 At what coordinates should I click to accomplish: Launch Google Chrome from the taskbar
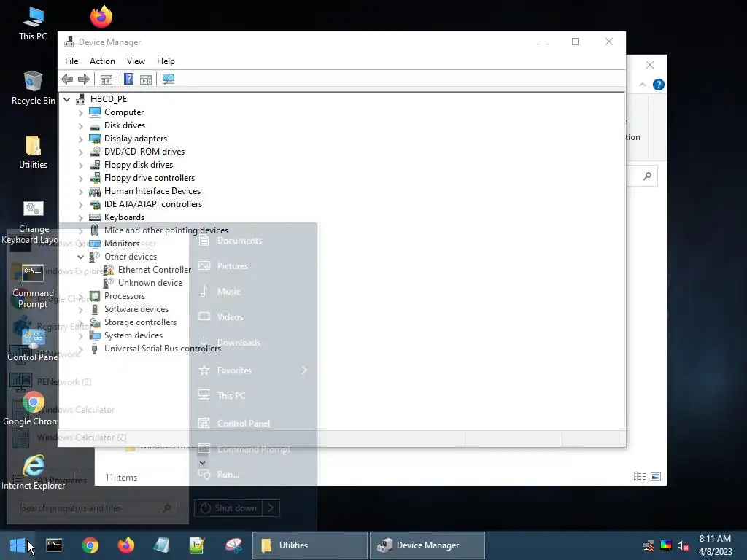(90, 545)
